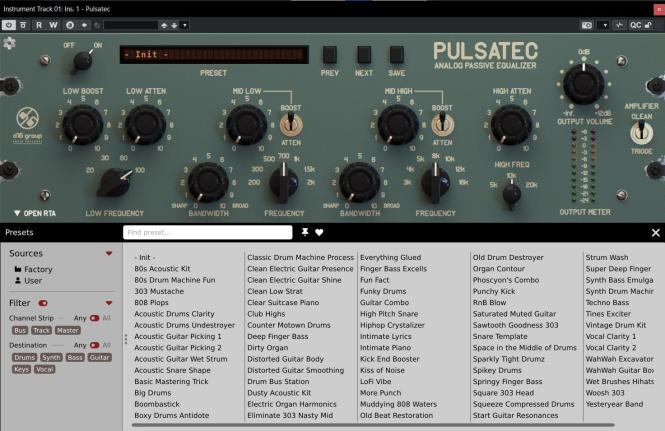
Task: Flip the MID LOW BOOST/ATTEN switch
Action: point(291,124)
